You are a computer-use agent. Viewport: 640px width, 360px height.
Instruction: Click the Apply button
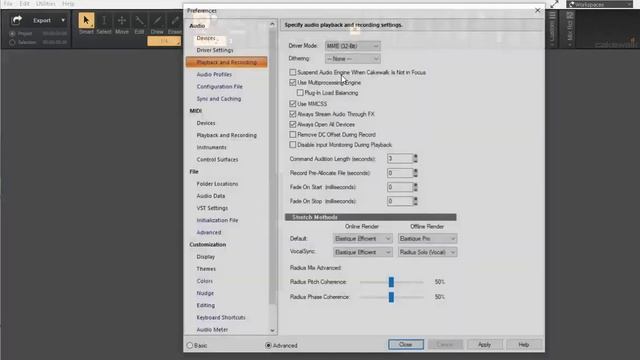(484, 344)
